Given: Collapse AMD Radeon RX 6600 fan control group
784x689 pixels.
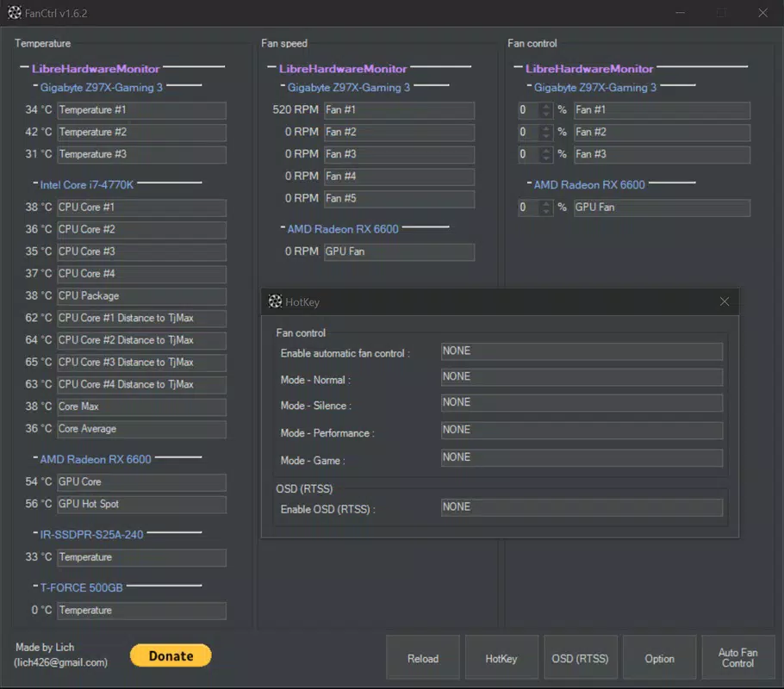Looking at the screenshot, I should [530, 183].
